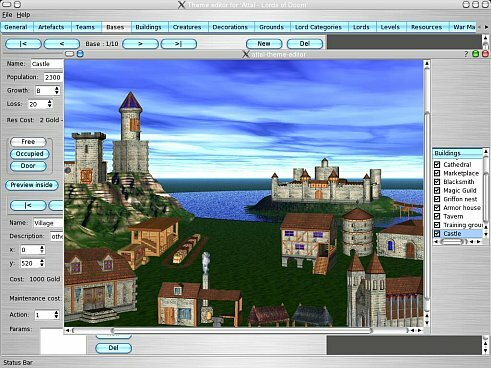Edit the building Name field containing Village
This screenshot has width=491, height=368.
(48, 223)
